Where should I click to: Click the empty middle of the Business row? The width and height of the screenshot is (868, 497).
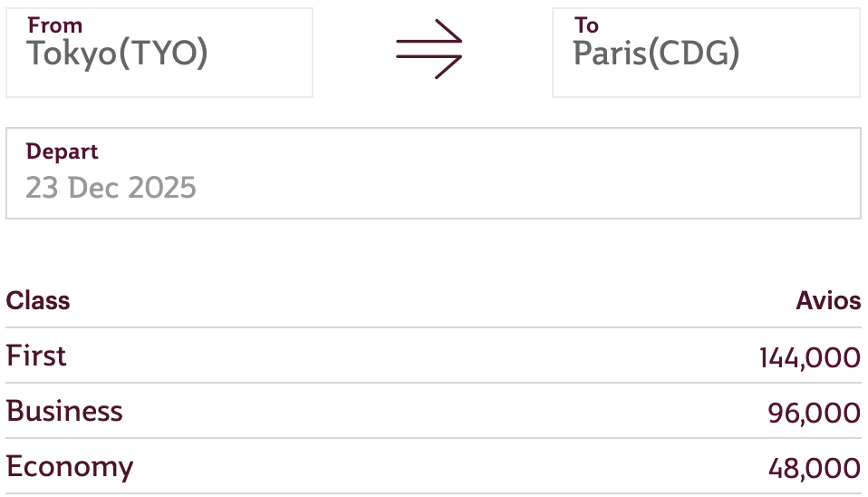point(435,411)
